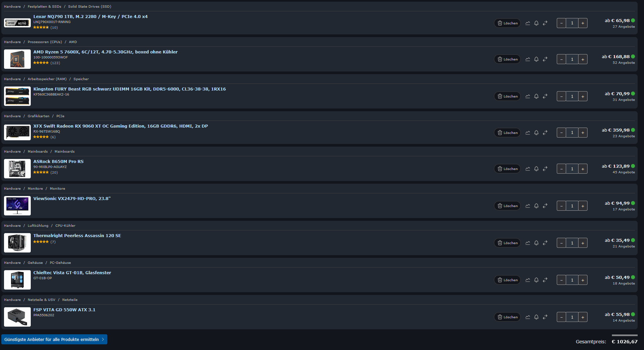Decrease quantity of FSP VITA GD power supply
This screenshot has width=644, height=350.
[x=561, y=317]
